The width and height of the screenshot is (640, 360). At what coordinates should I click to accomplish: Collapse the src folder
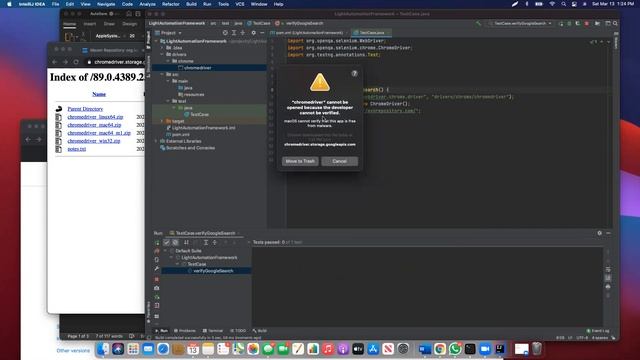(162, 74)
